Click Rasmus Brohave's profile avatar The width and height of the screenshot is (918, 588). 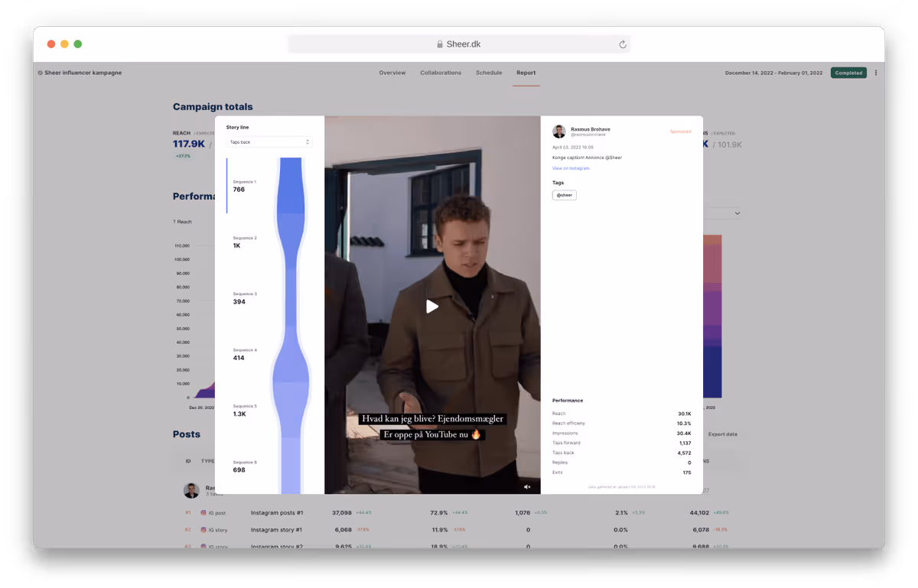559,132
